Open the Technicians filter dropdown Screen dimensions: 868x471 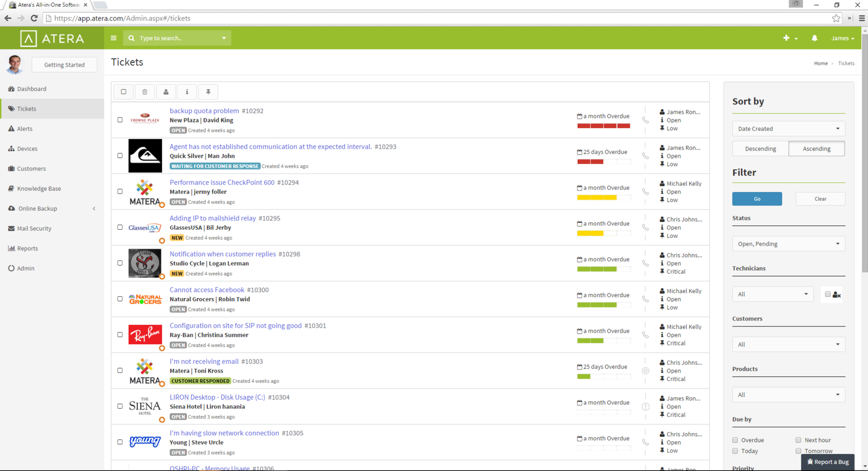coord(773,294)
